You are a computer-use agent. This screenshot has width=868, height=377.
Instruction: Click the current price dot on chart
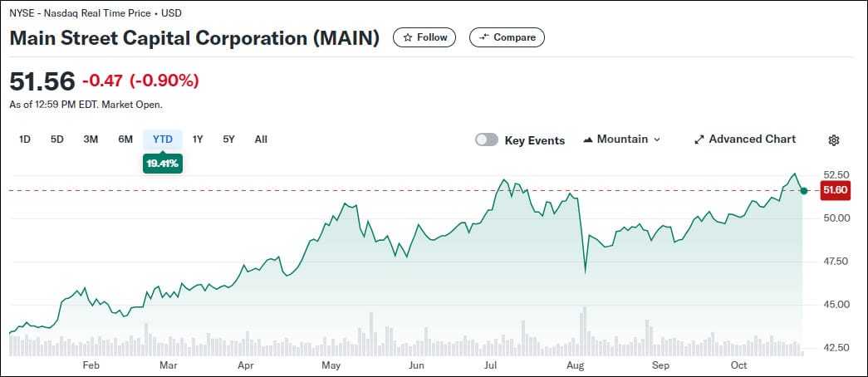point(804,190)
